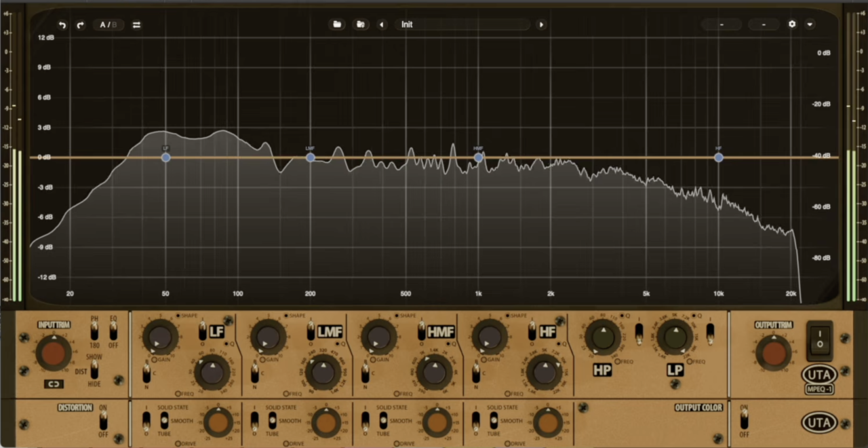Click the LMF gain knob

click(269, 337)
